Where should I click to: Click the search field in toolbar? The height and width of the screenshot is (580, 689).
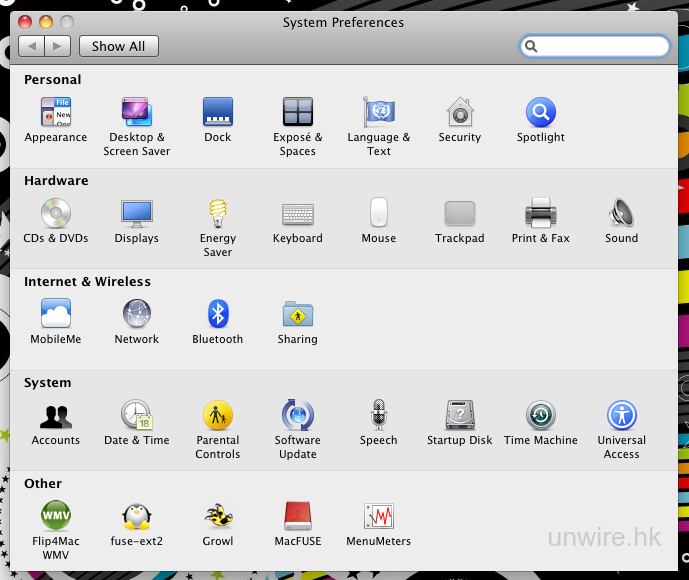pyautogui.click(x=600, y=46)
